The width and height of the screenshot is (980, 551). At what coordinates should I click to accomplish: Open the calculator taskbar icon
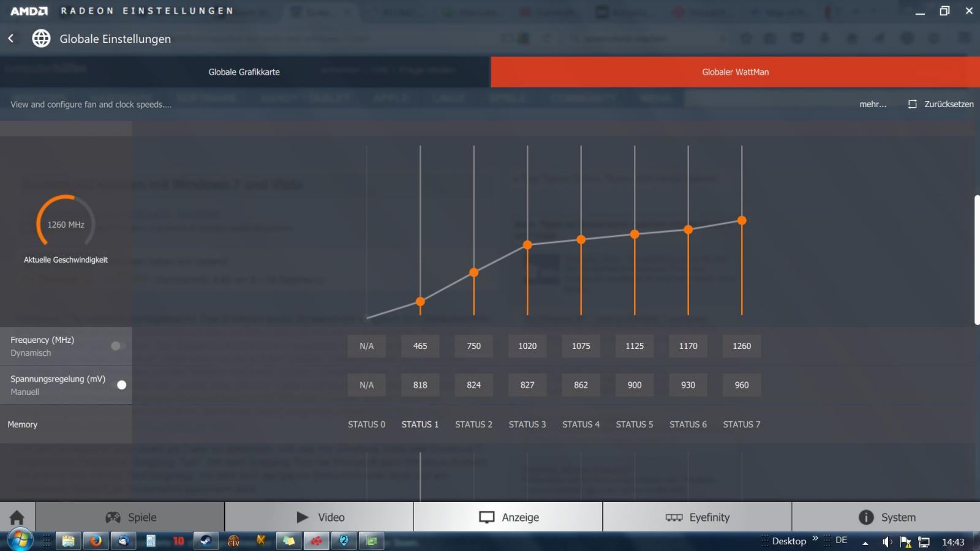point(151,541)
